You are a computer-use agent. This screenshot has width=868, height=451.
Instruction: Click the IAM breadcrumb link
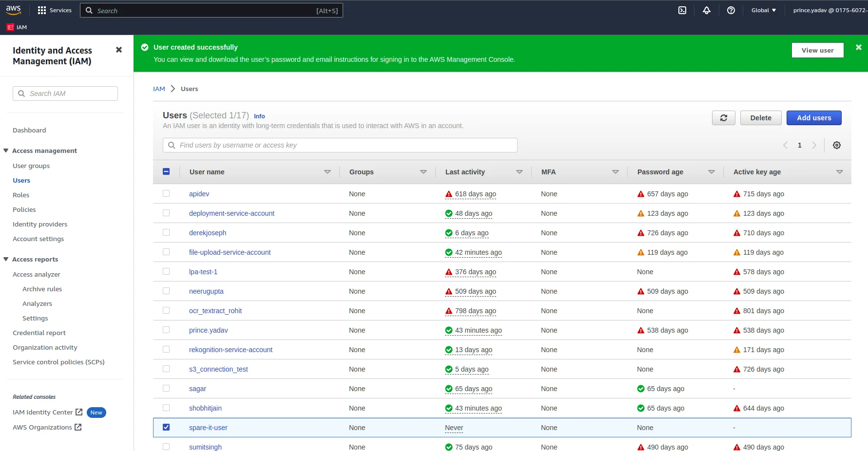click(x=159, y=89)
